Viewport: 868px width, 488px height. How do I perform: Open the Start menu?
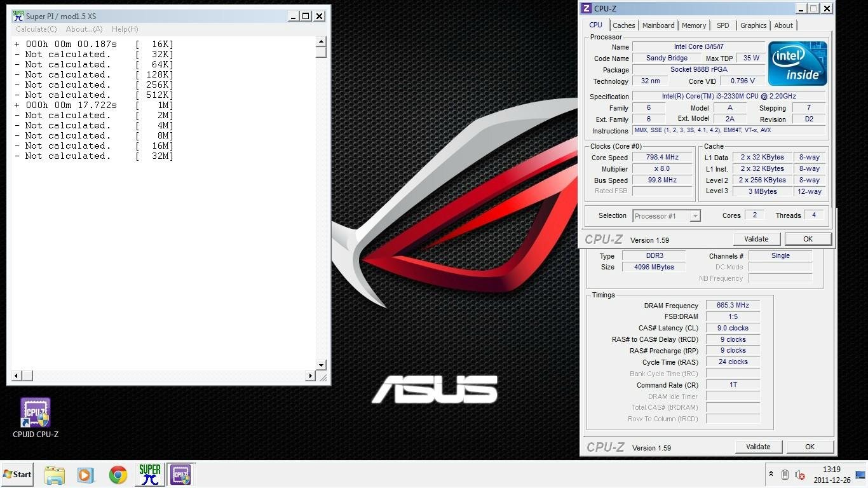point(17,475)
